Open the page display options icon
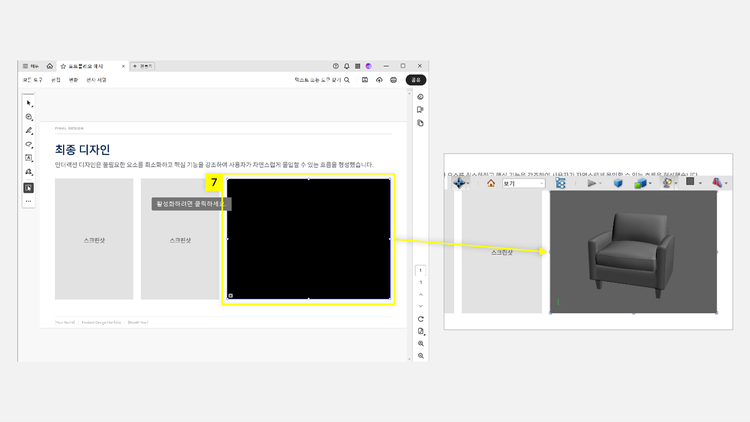 420,331
